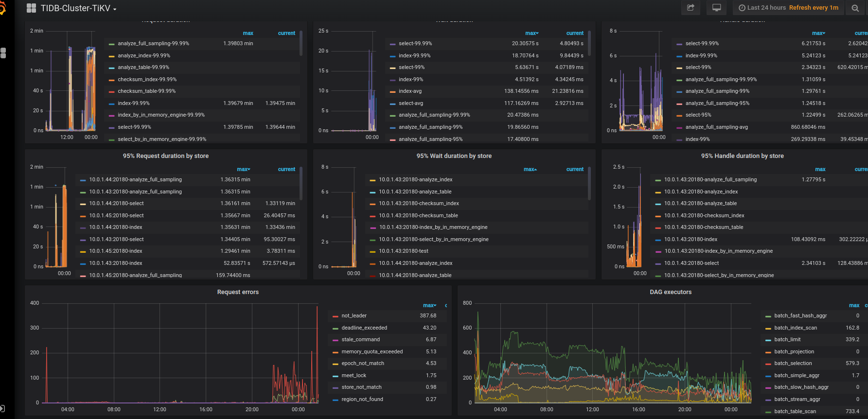Click color swatch of deadline_exceeded series
Viewport: 868px width, 419px height.
pyautogui.click(x=335, y=328)
